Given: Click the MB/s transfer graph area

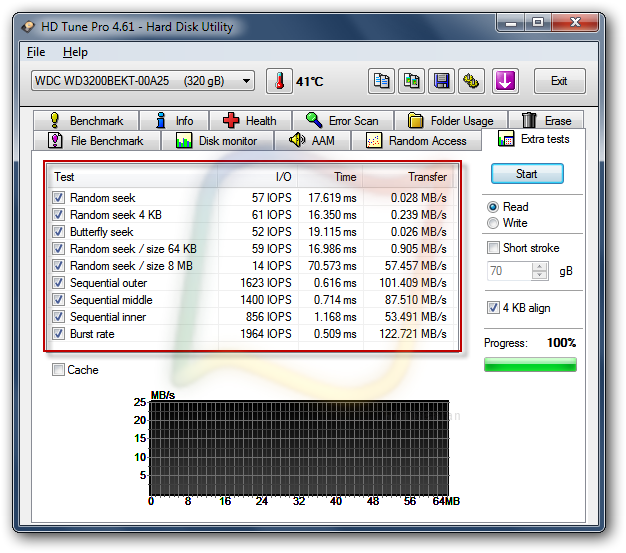Looking at the screenshot, I should tap(299, 448).
